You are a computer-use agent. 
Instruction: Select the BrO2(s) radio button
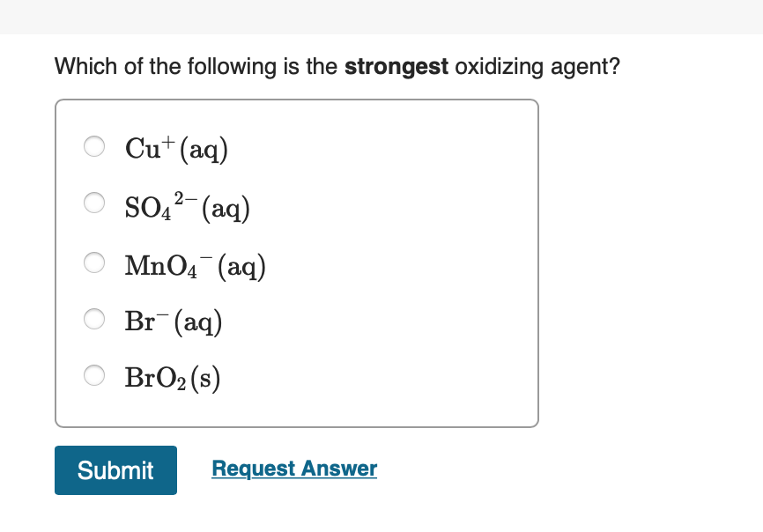click(94, 375)
